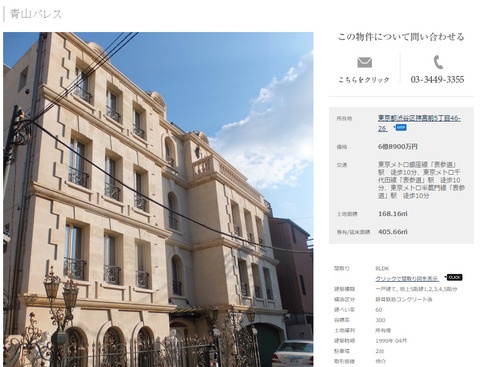The width and height of the screenshot is (480, 367).
Task: Click the white car in the photo
Action: pos(293,354)
